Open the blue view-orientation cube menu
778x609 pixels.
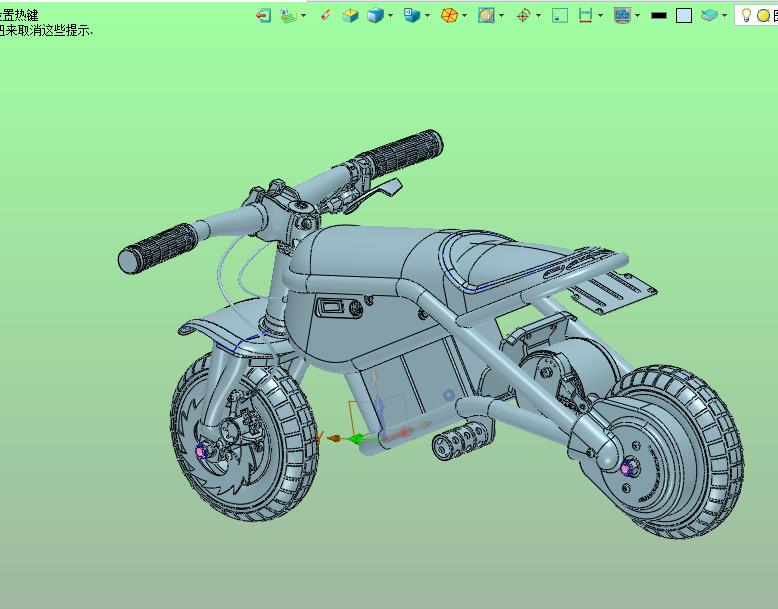tap(411, 15)
